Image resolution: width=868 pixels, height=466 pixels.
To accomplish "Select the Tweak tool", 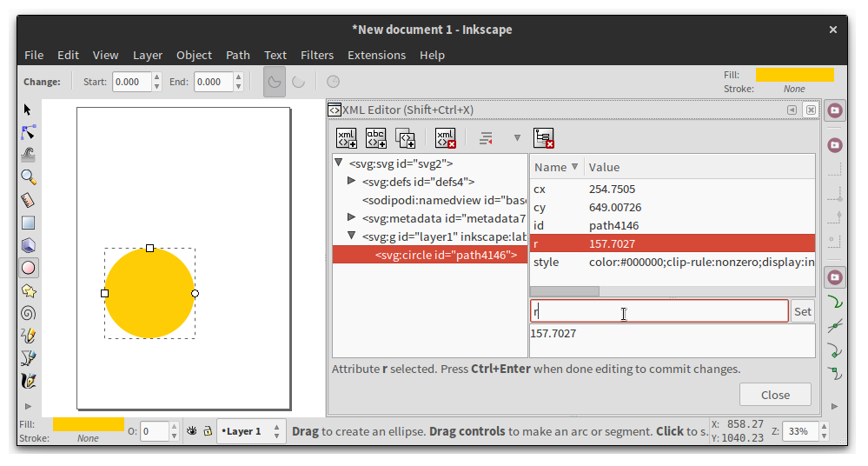I will pos(28,155).
